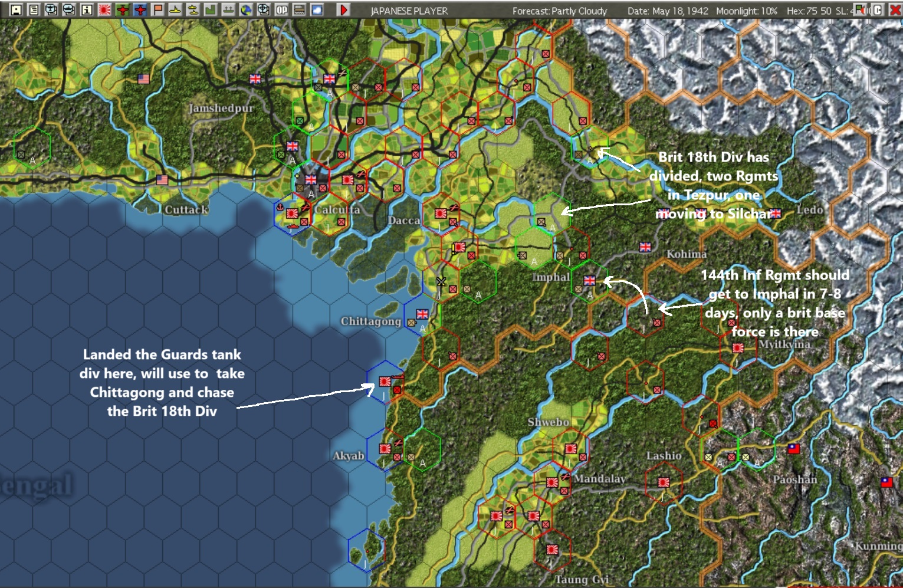903x588 pixels.
Task: Select the red plane on green background icon
Action: point(123,10)
